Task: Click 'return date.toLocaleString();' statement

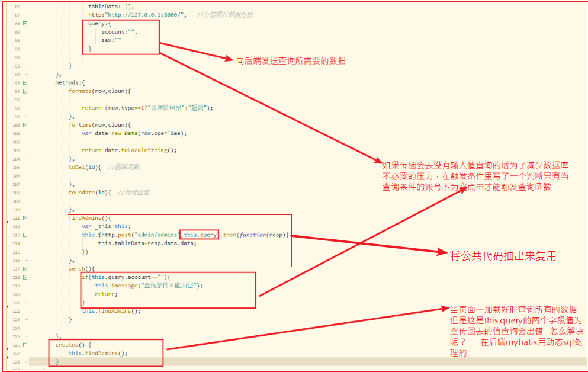Action: pos(129,150)
